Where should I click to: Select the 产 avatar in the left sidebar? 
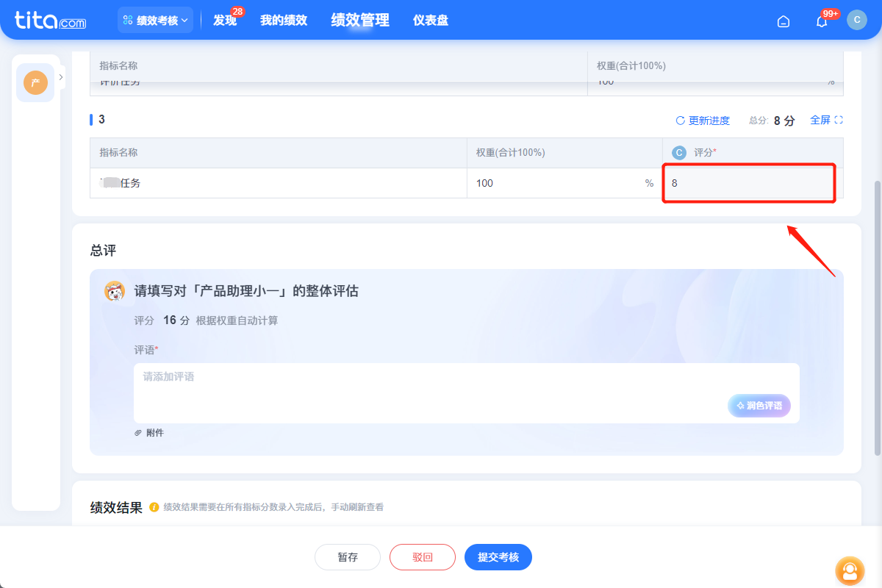point(35,82)
